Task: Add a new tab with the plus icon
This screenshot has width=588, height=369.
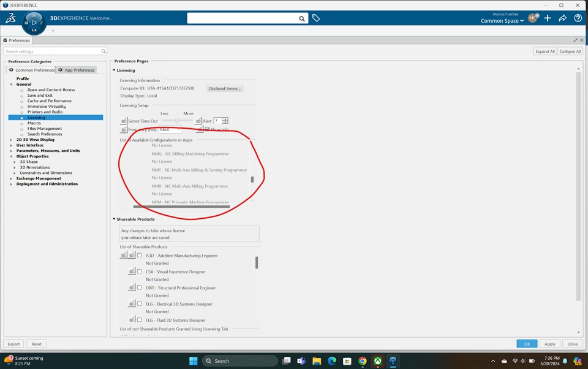Action: coord(53,31)
